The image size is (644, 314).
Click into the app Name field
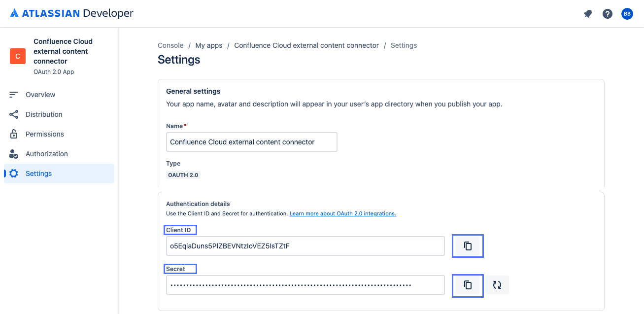click(252, 142)
